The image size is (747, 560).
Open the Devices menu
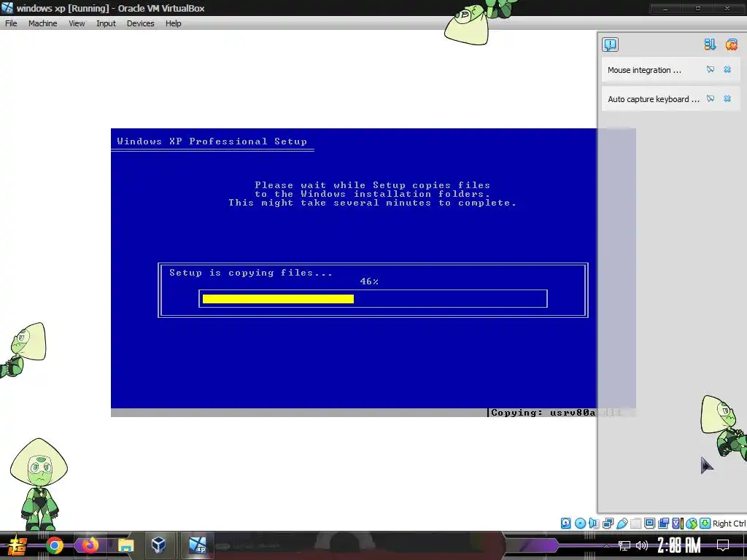pos(140,23)
